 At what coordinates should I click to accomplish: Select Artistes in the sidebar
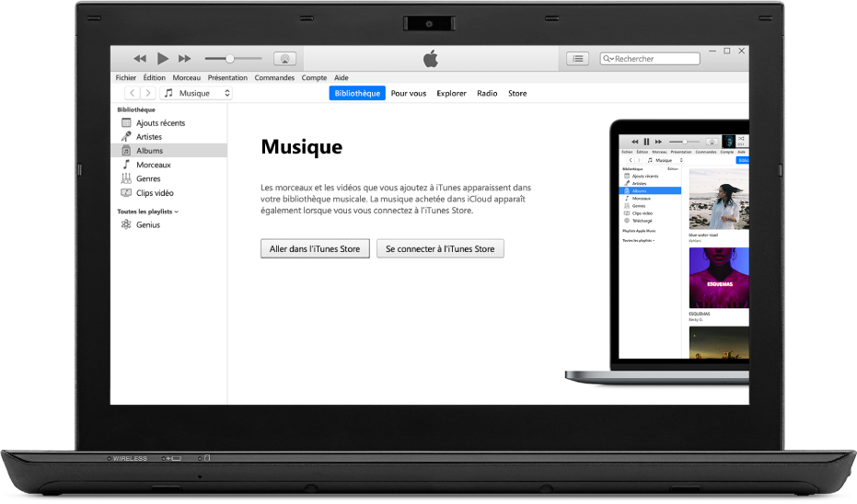[x=168, y=136]
